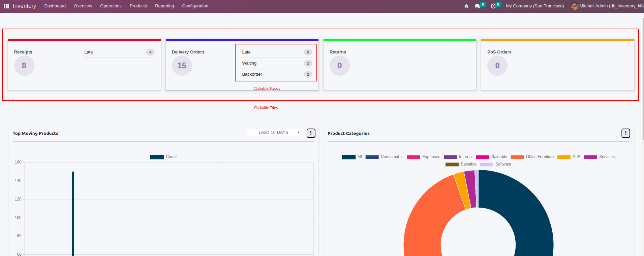Screen dimensions: 644x256
Task: Open the Late status in Delivery Orders
Action: tap(277, 52)
